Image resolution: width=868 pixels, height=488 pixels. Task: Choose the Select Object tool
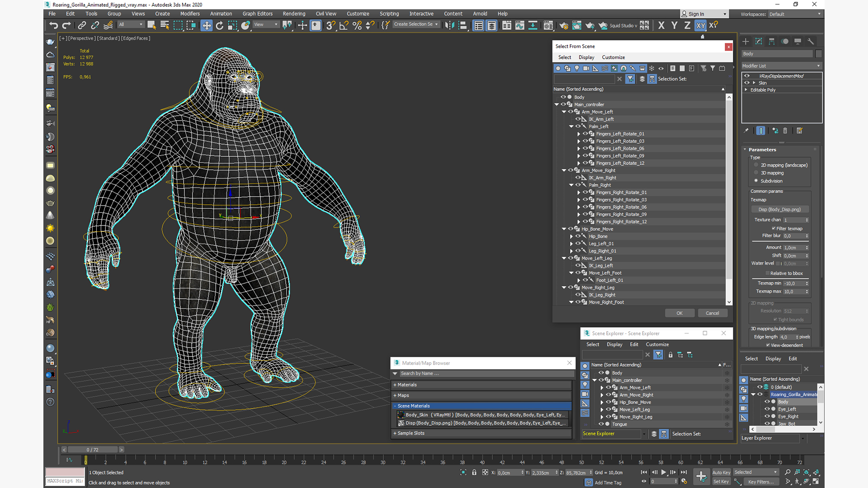tap(152, 25)
